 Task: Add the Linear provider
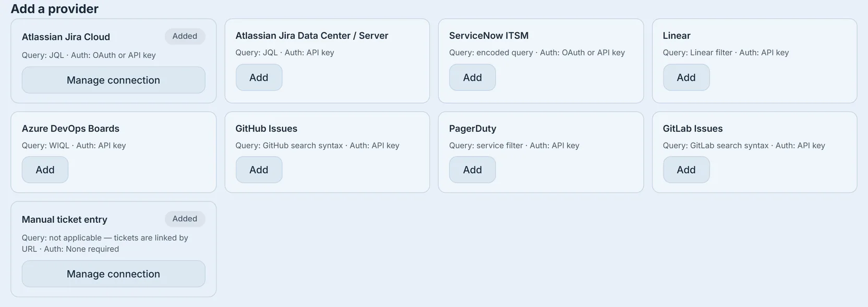[x=686, y=77]
